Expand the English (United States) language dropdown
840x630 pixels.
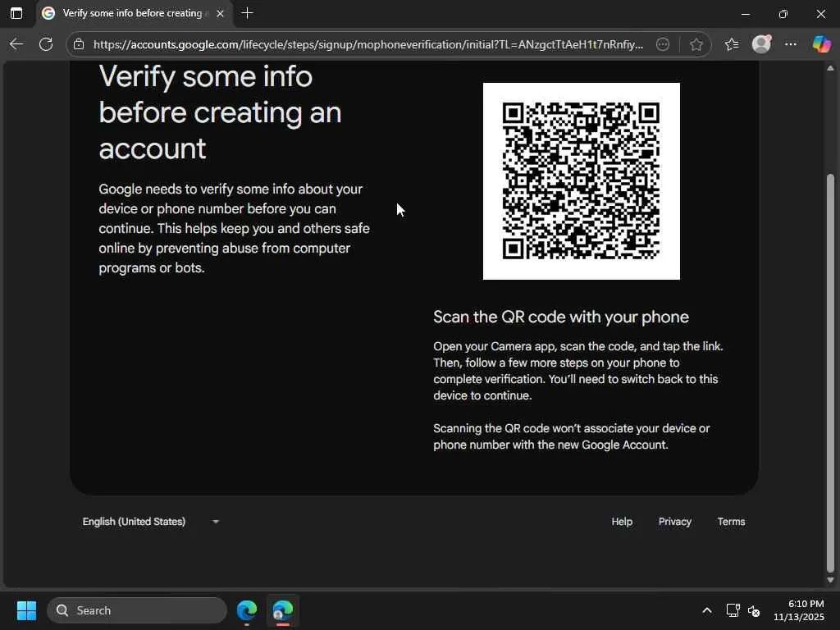(151, 521)
